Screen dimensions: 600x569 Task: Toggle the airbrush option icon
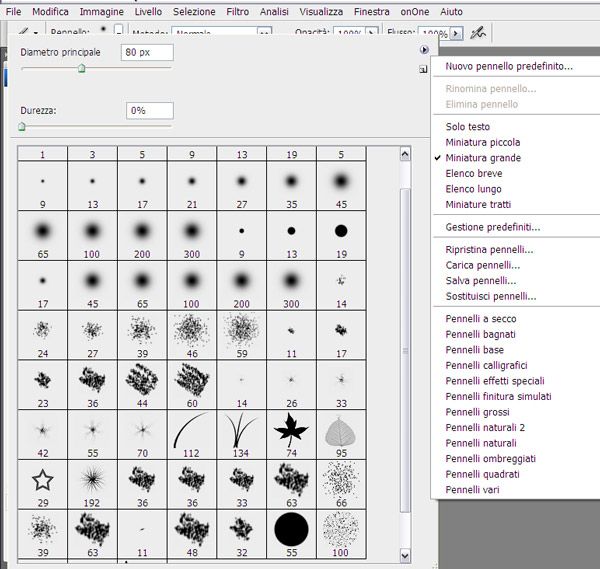click(x=478, y=33)
